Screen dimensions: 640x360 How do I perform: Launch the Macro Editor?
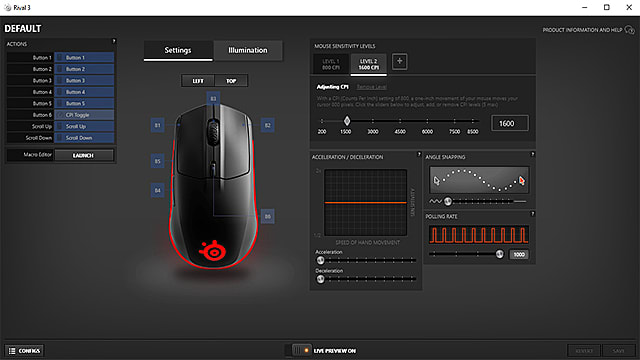(84, 155)
